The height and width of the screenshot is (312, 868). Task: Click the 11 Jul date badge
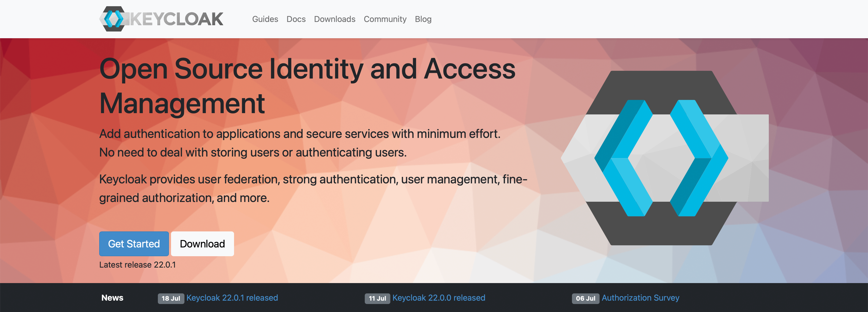tap(377, 299)
